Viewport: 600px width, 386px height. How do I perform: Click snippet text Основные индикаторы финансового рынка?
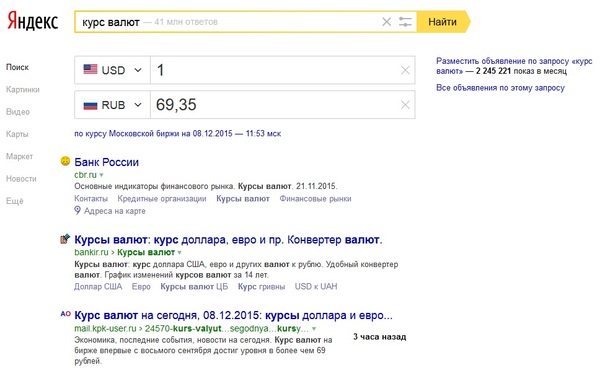point(154,186)
